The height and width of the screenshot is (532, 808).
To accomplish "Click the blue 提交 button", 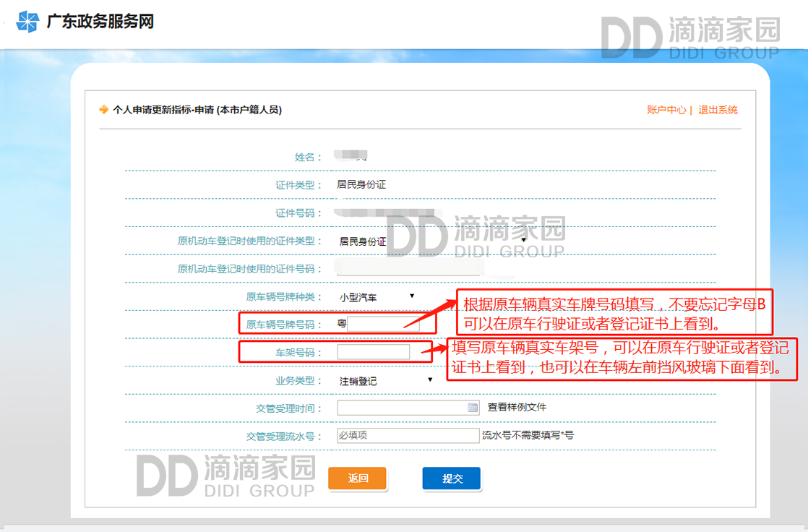I will 452,479.
